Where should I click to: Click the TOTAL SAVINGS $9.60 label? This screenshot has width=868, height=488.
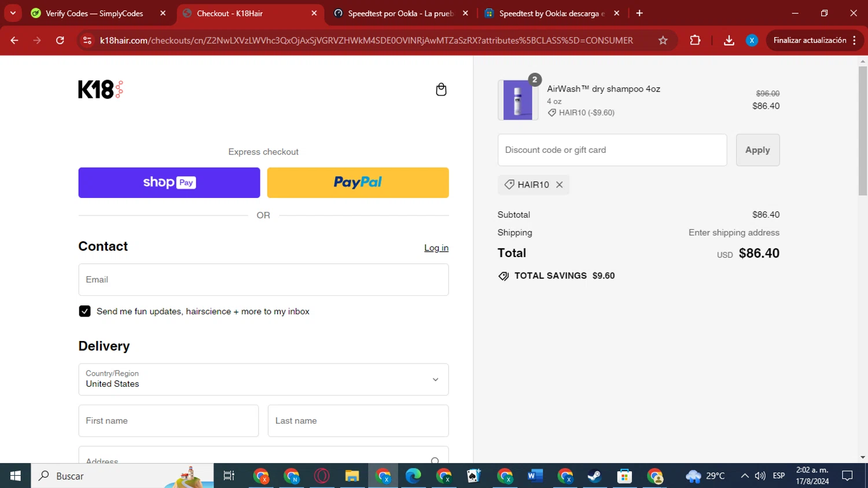557,276
